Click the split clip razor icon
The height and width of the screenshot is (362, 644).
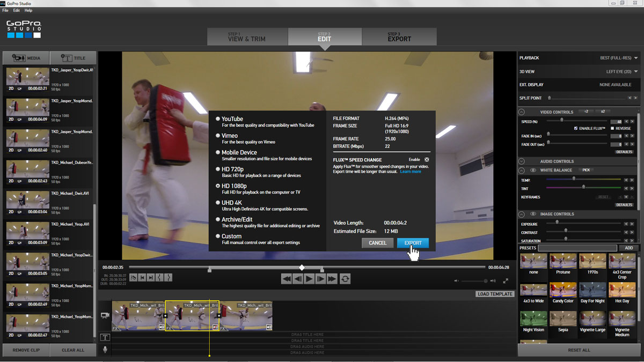(x=133, y=277)
